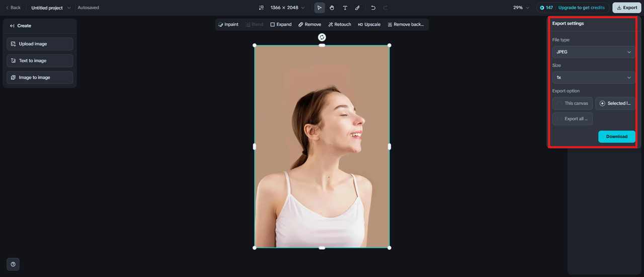Choose the Blend tool
Viewport: 644px width, 277px height.
point(254,24)
